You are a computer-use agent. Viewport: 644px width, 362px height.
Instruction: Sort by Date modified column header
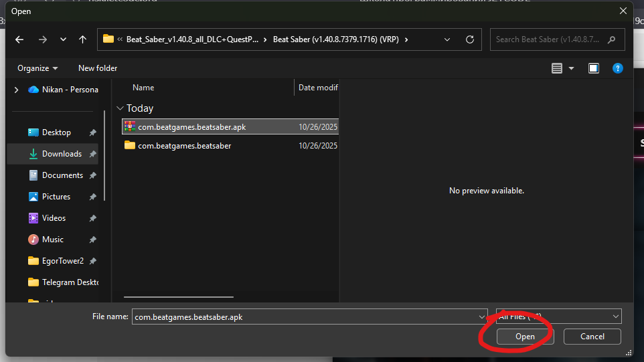[317, 88]
